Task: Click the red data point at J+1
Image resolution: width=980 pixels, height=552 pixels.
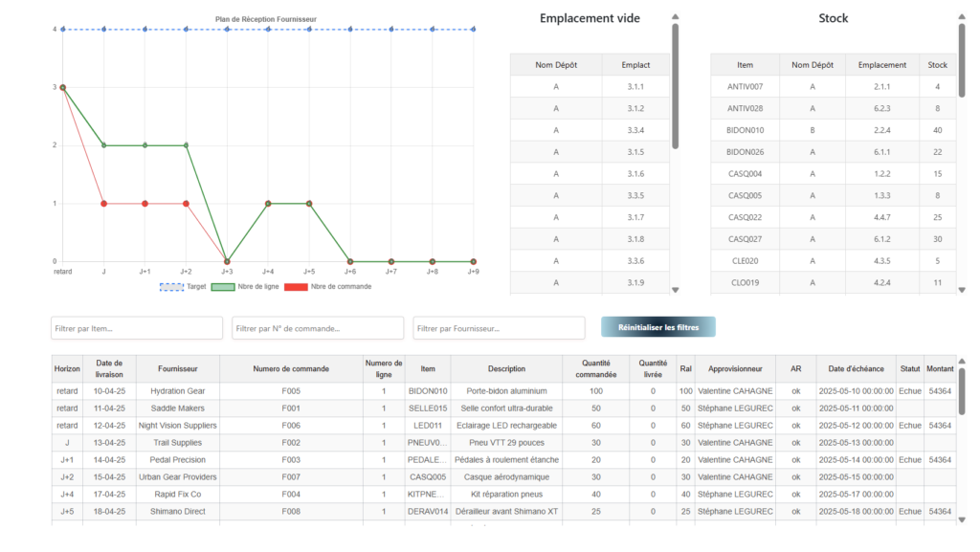Action: coord(145,203)
